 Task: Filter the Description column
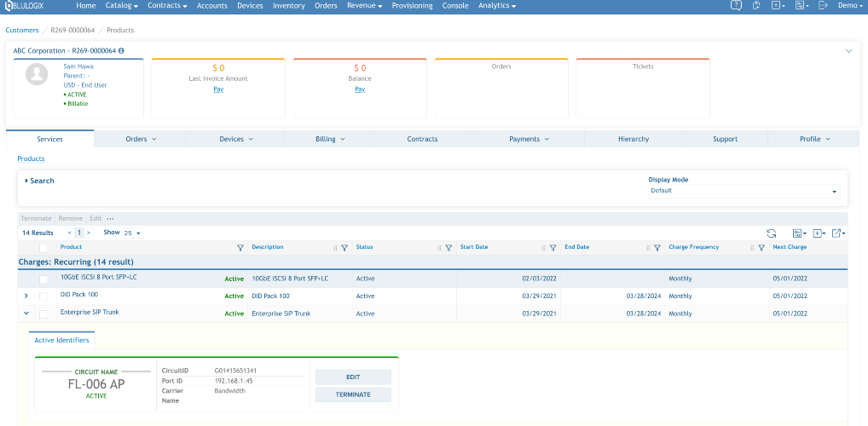[344, 248]
